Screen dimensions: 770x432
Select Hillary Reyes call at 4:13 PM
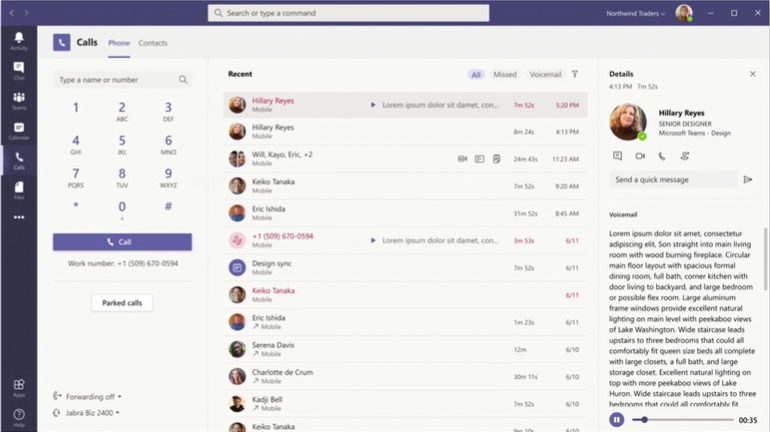pos(405,132)
